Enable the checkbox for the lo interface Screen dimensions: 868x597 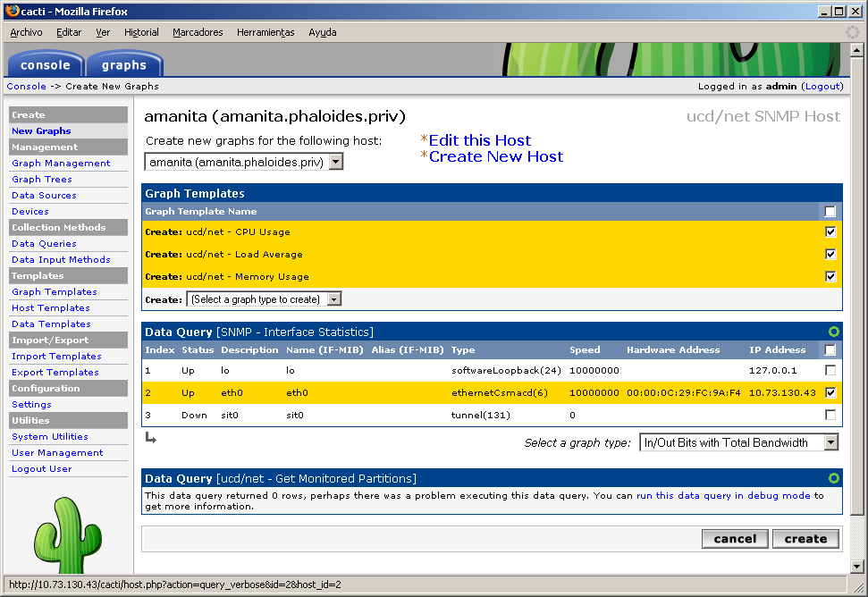[x=830, y=370]
